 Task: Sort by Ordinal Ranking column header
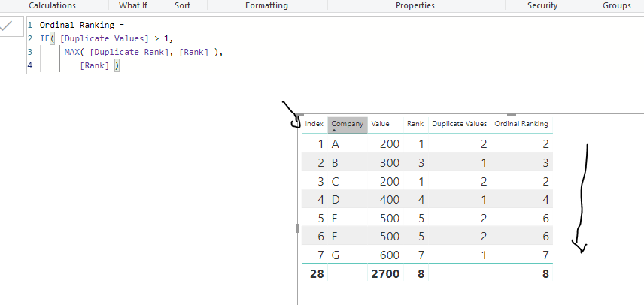pos(521,124)
